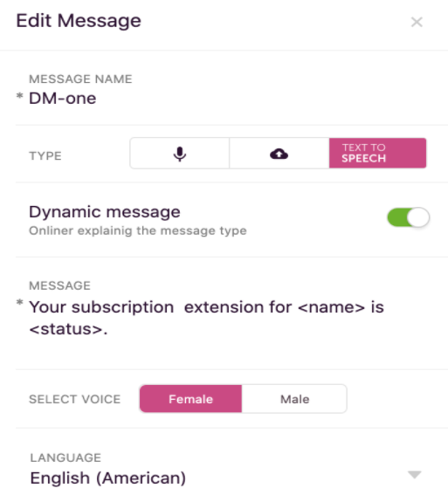Click the asterisk beside message name
Image resolution: width=448 pixels, height=495 pixels.
(19, 96)
